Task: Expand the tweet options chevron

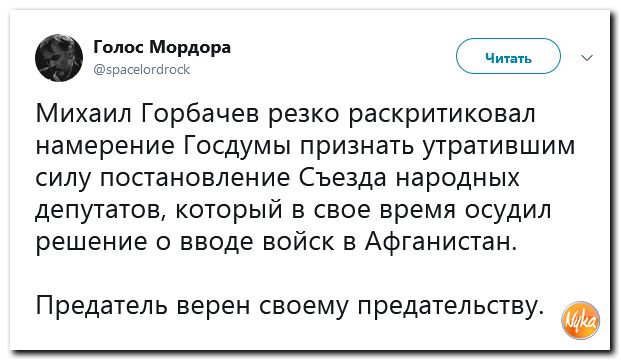Action: tap(587, 58)
